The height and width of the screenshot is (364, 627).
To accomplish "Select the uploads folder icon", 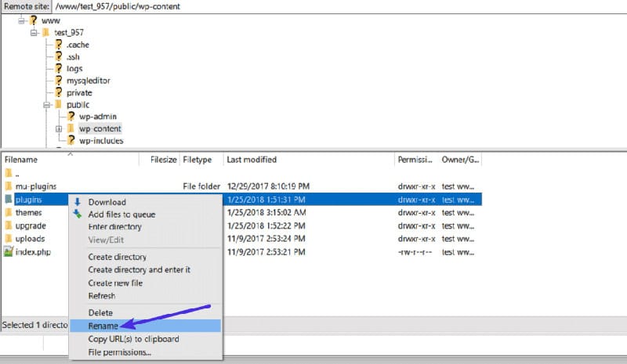I will click(9, 239).
